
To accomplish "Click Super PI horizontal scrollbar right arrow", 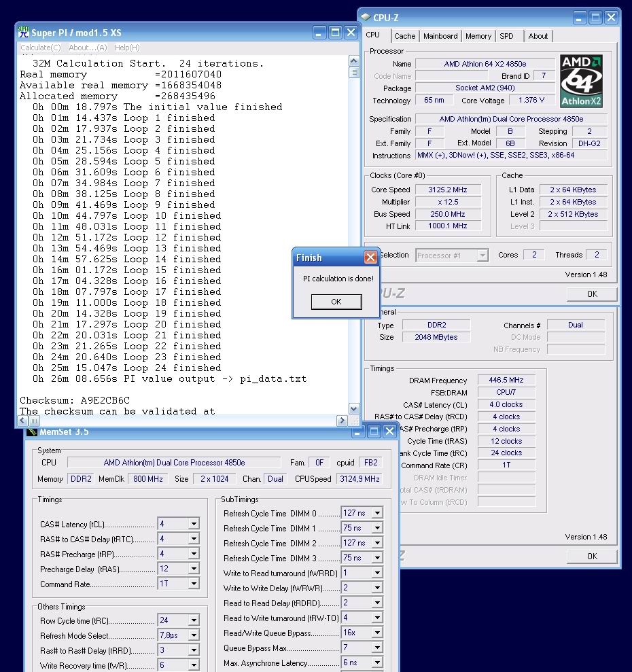I will click(342, 421).
